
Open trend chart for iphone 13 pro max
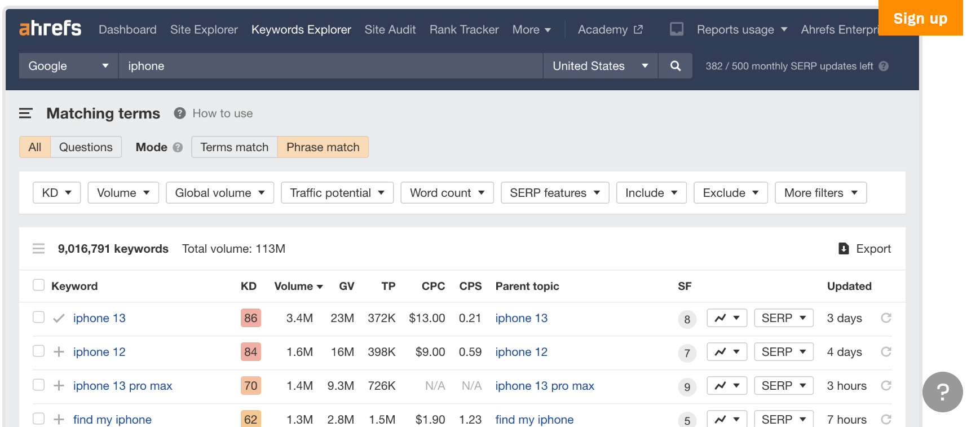click(727, 386)
